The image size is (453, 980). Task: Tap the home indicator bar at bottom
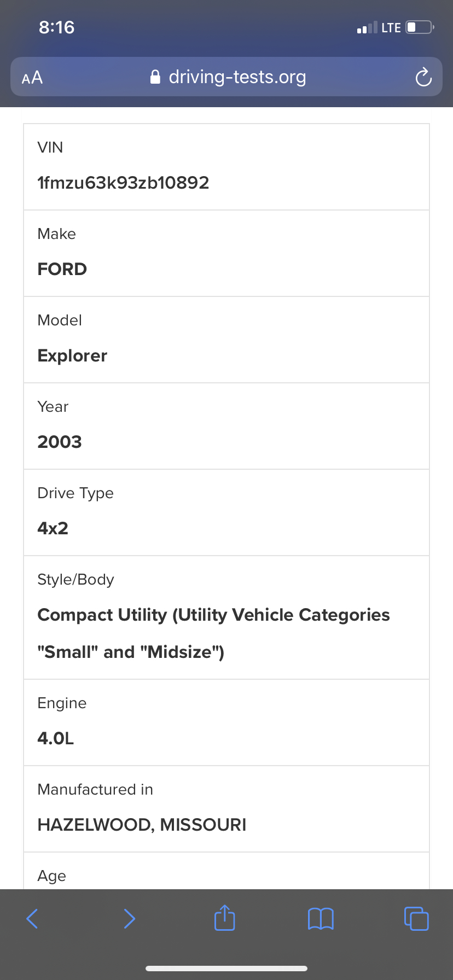pyautogui.click(x=226, y=968)
